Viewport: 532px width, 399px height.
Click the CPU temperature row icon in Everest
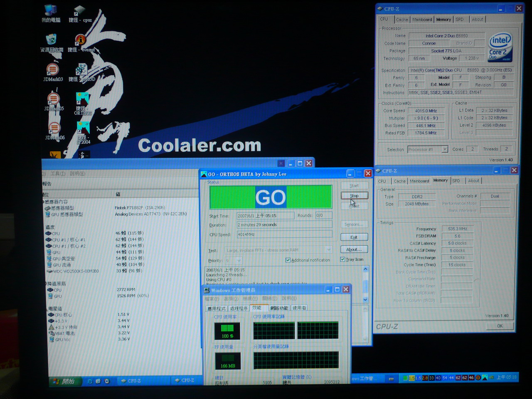tap(49, 234)
